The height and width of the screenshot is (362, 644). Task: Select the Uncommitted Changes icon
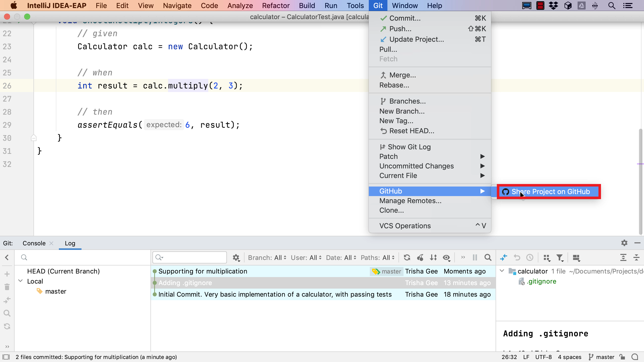tap(416, 166)
